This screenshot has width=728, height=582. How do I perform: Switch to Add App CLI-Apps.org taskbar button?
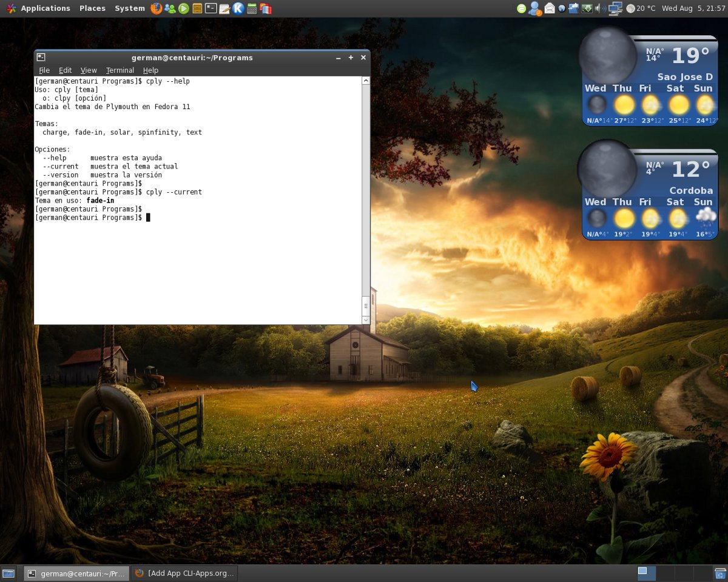tap(184, 573)
